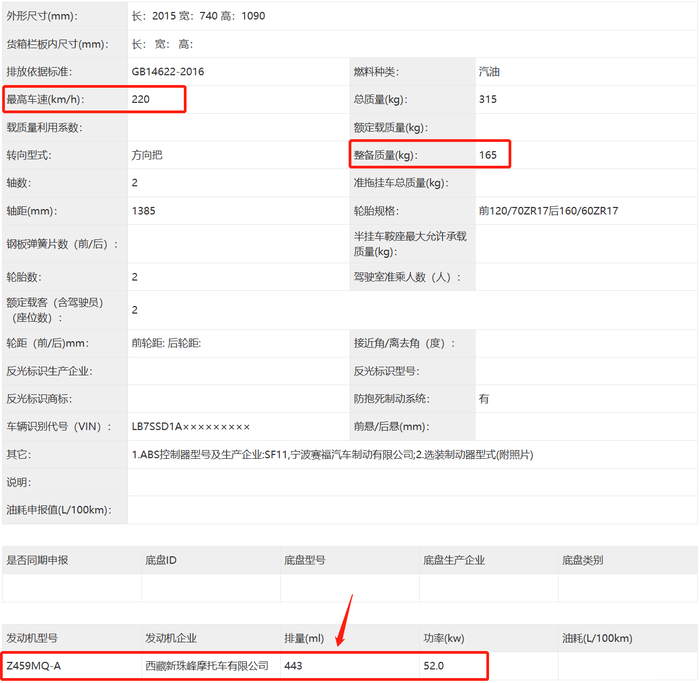Click the total mass value 315
Viewport: 700px width, 683px height.
(488, 99)
